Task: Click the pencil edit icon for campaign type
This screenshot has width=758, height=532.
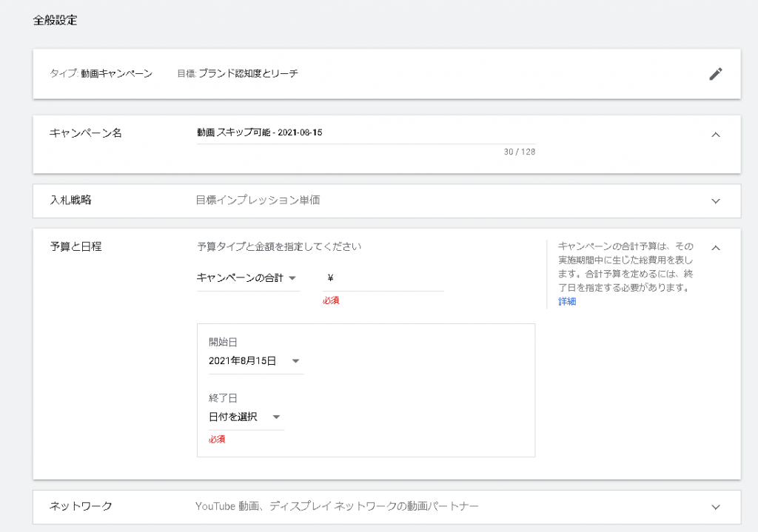Action: (716, 74)
